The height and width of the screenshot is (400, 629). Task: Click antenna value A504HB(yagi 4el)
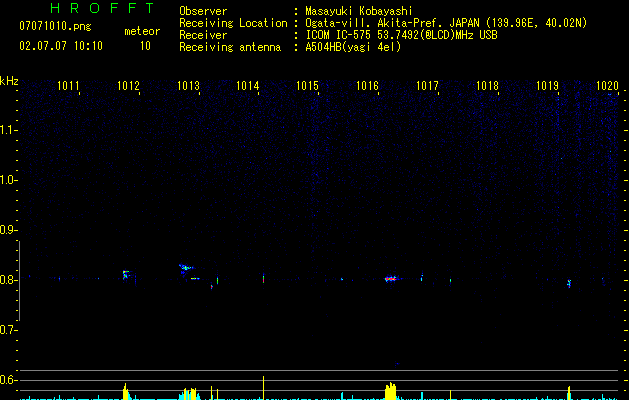(353, 47)
